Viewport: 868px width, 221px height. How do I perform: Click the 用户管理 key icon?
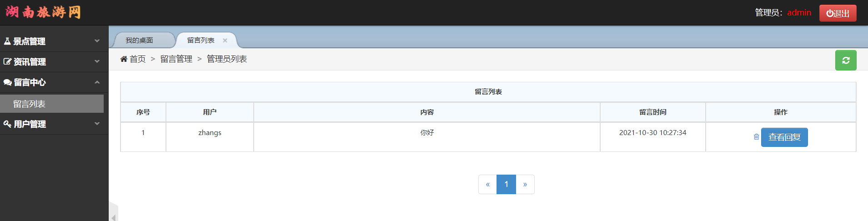7,124
